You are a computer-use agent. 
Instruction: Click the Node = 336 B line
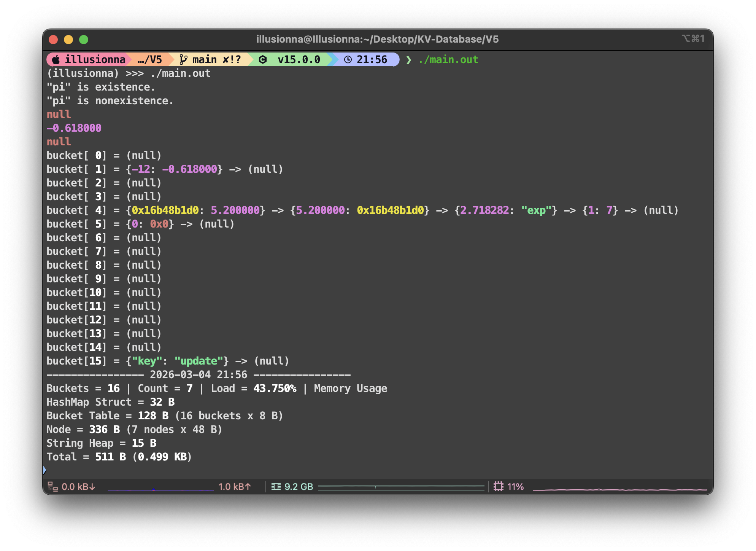pyautogui.click(x=134, y=430)
